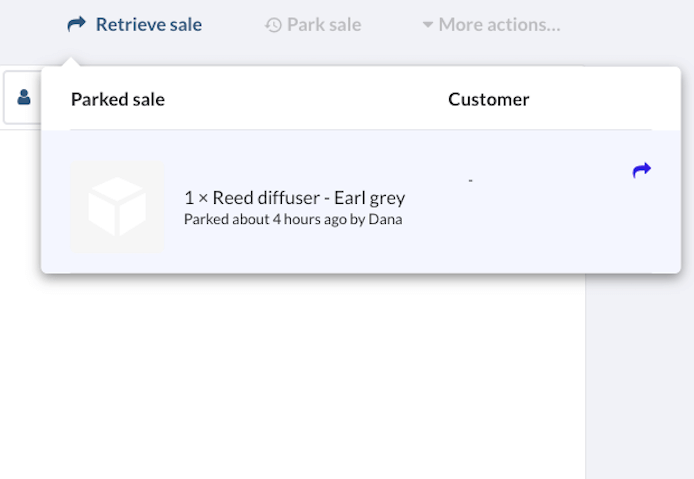Click the grey side panel right of popup
694x479 pixels.
tap(639, 380)
